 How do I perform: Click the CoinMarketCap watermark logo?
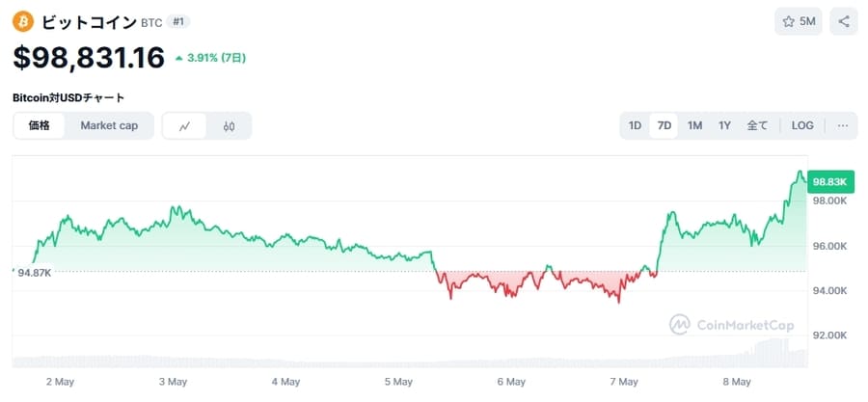733,325
